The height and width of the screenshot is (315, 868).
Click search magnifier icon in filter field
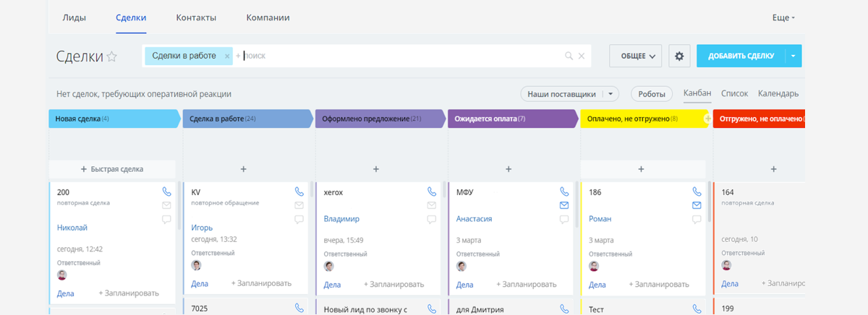[x=569, y=56]
